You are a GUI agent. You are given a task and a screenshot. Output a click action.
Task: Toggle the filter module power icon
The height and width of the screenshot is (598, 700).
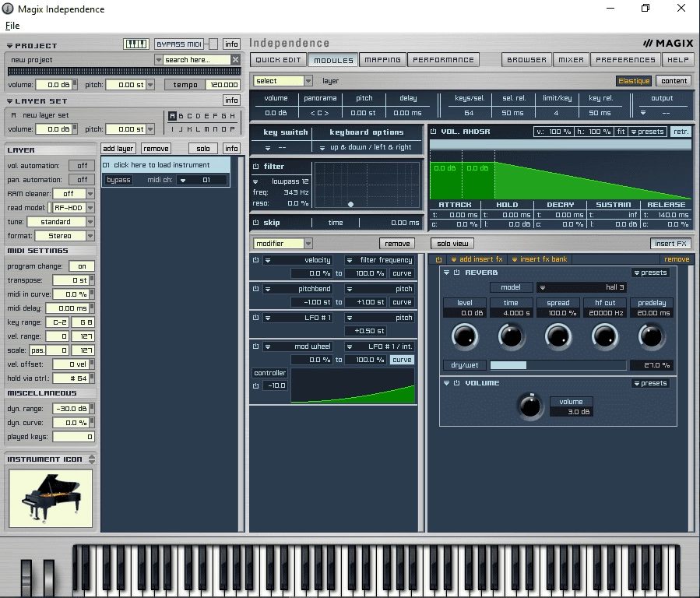click(256, 167)
